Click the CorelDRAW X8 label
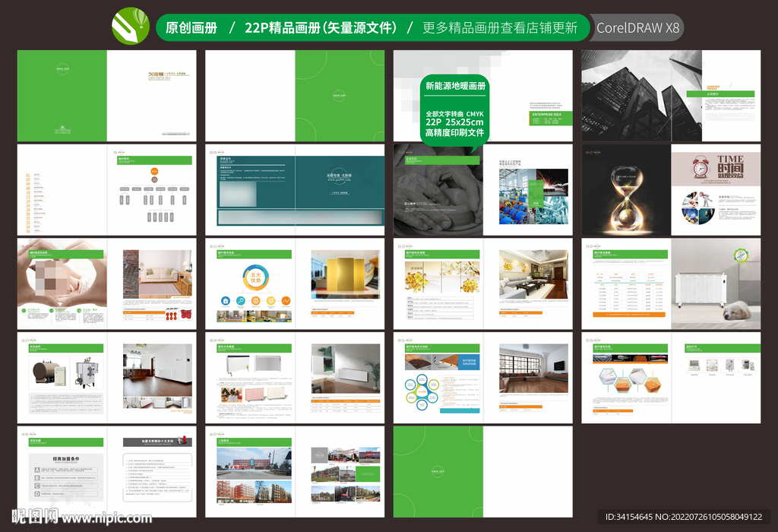 coord(637,28)
